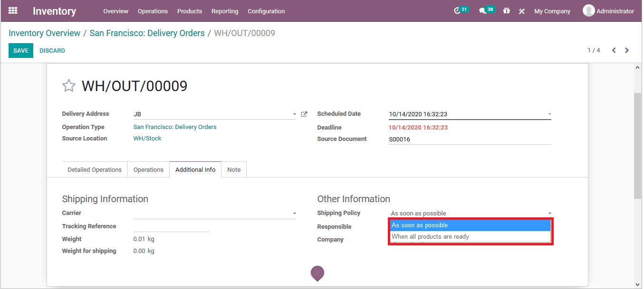Mark WH/OUT/00009 as favorite star
Viewport: 644px width, 289px height.
point(69,86)
